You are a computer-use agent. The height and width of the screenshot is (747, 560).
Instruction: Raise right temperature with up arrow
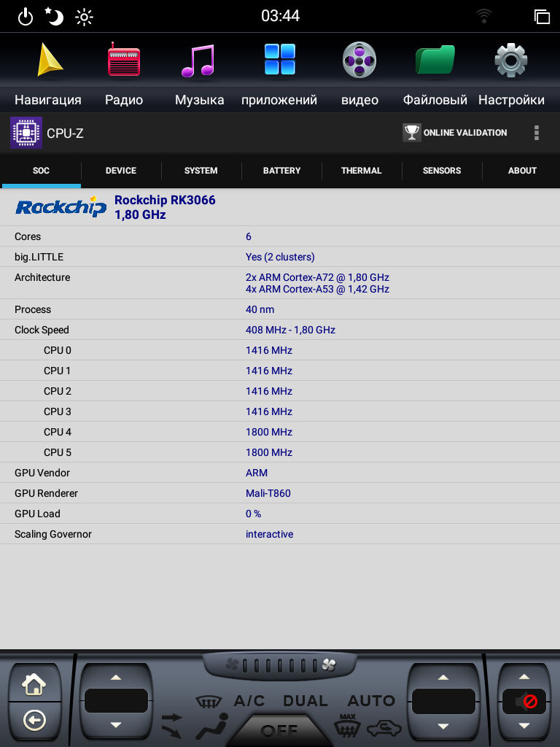point(443,677)
